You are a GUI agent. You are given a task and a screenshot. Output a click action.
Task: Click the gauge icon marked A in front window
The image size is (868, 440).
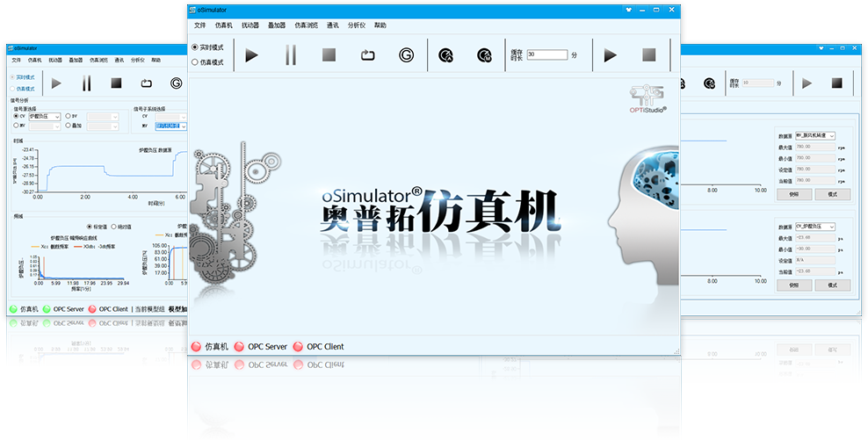click(445, 54)
